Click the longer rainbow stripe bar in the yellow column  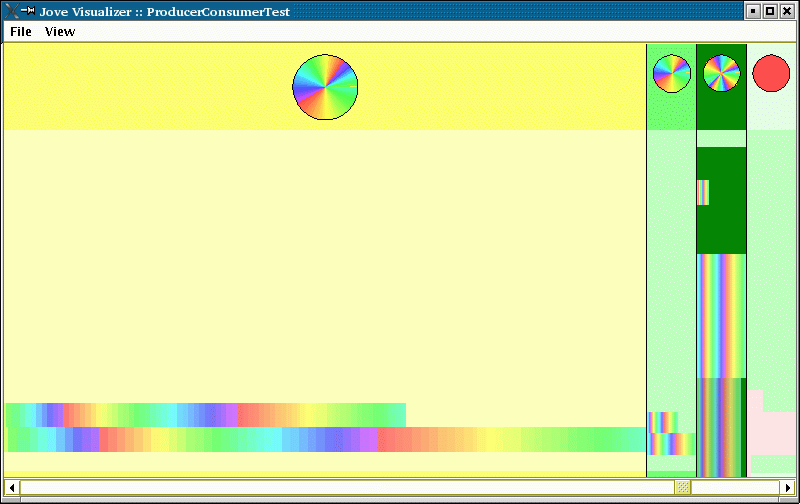tap(327, 440)
